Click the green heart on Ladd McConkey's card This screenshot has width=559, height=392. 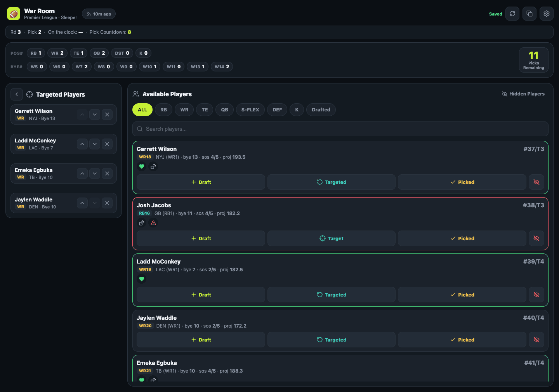[142, 279]
